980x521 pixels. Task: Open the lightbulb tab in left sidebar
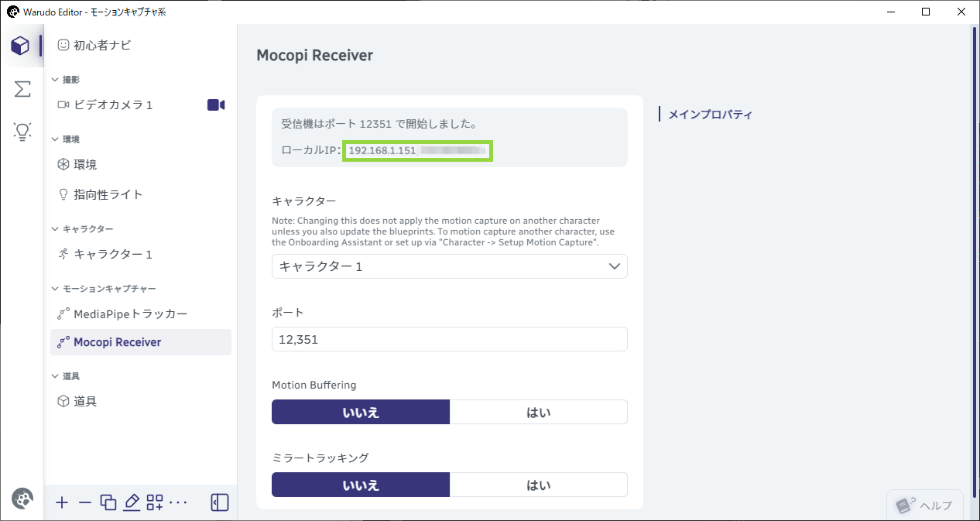pyautogui.click(x=22, y=132)
